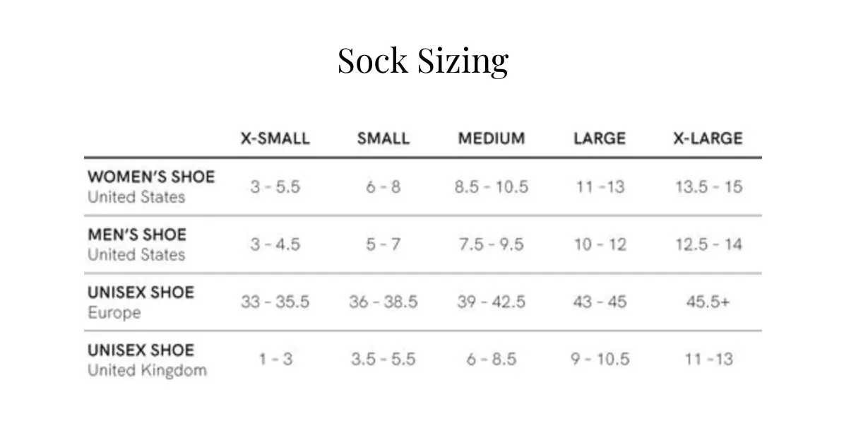Select the X-LARGE column header
The height and width of the screenshot is (433, 868).
pyautogui.click(x=708, y=138)
